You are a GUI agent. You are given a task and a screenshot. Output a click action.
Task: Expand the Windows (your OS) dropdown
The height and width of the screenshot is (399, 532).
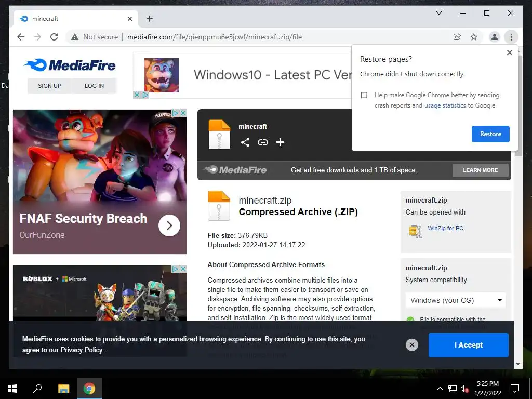click(x=456, y=300)
